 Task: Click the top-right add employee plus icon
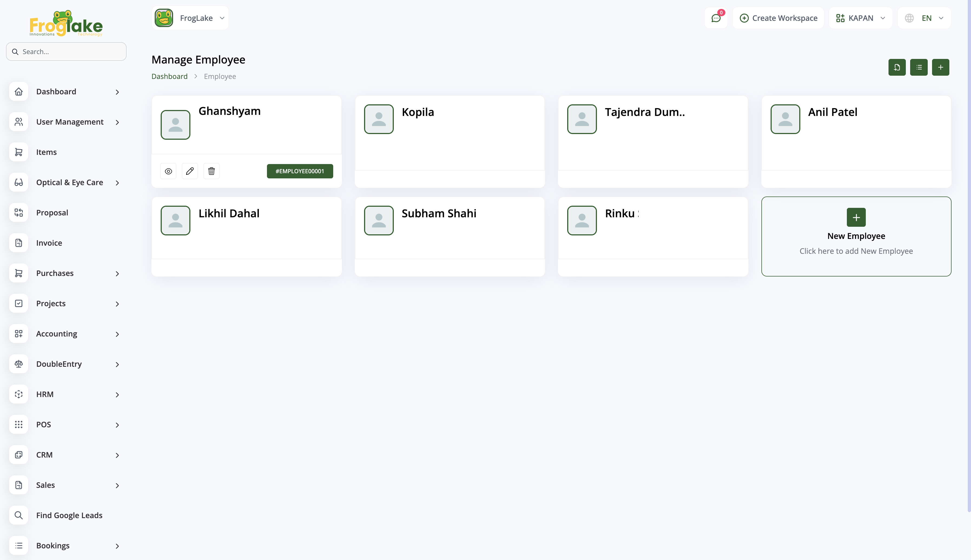(x=940, y=67)
